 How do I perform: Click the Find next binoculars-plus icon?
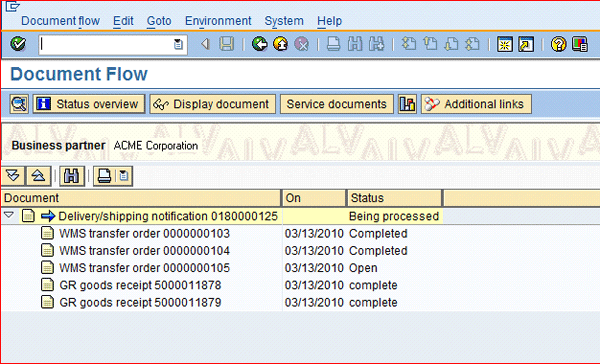(x=377, y=44)
